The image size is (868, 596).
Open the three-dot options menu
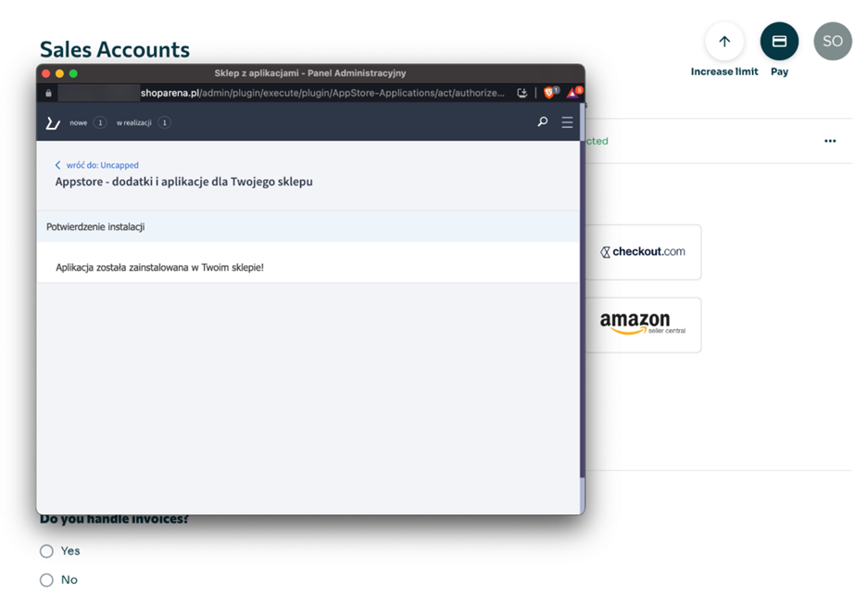(x=830, y=141)
